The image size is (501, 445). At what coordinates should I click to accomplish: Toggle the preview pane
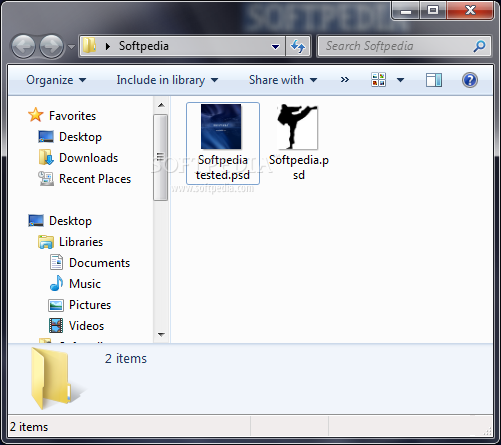tap(434, 80)
